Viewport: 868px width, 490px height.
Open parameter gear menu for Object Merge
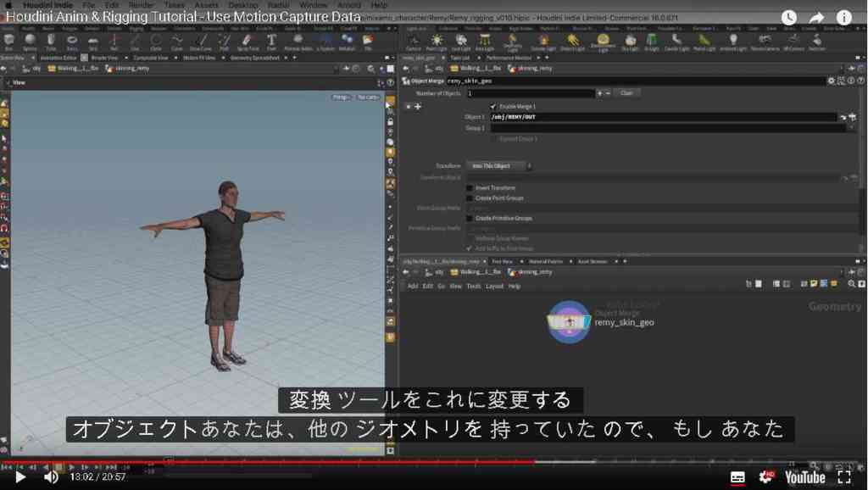click(x=831, y=81)
